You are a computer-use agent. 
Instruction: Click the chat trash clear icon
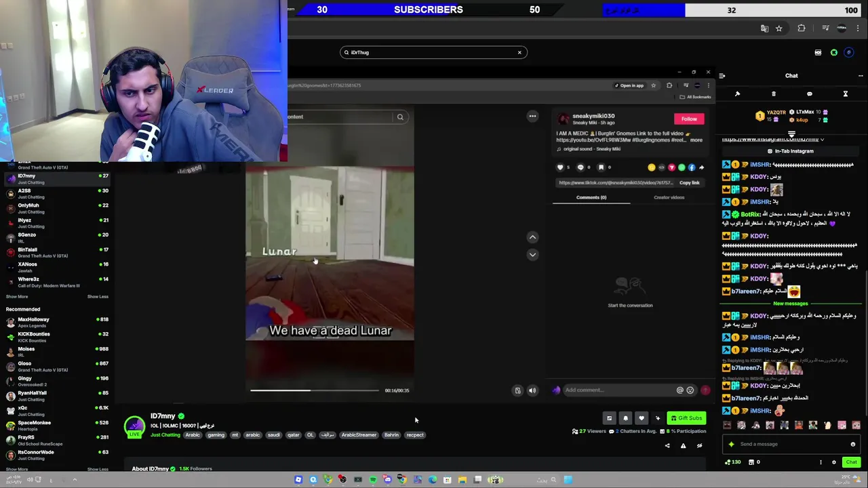pos(774,94)
